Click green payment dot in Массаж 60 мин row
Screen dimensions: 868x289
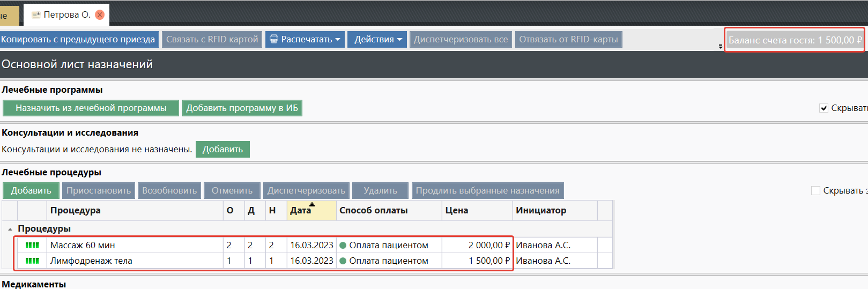click(x=343, y=246)
